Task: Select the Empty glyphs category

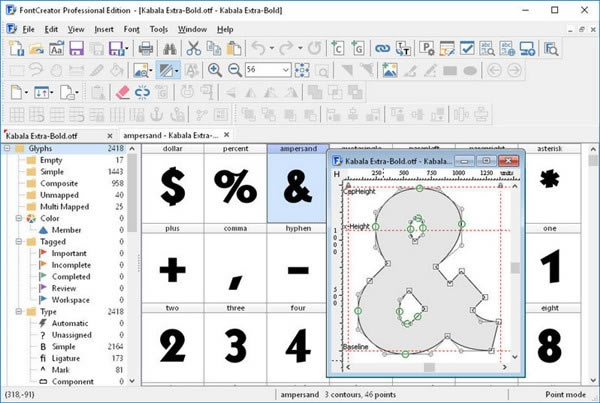Action: click(x=51, y=160)
